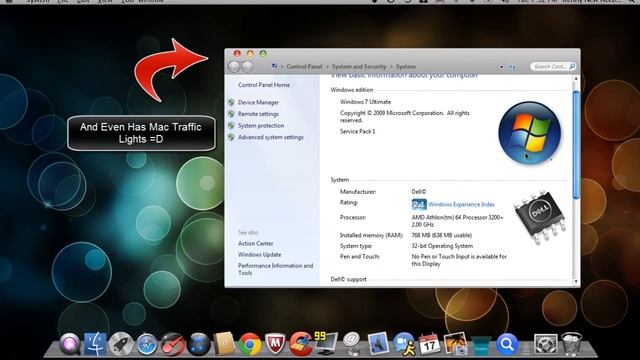Open Windows Experience Index link
This screenshot has width=640, height=360.
(x=461, y=204)
